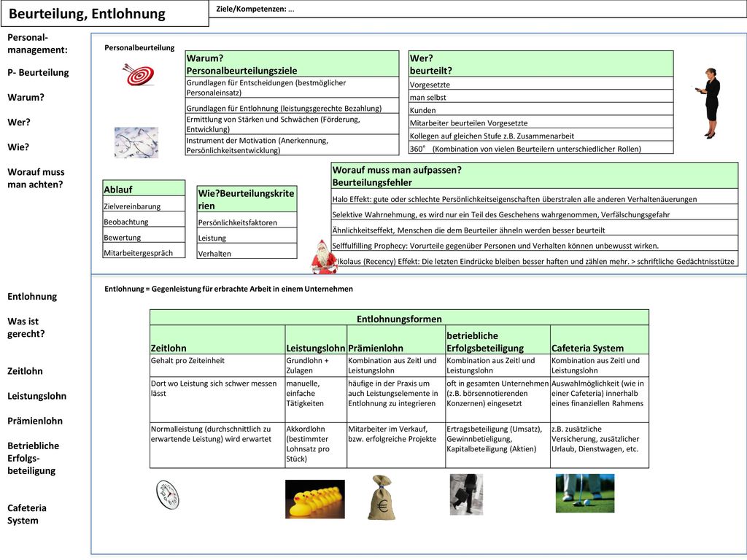747x560 pixels.
Task: Click the 'Gehalt pro Zeiteinheit' cell
Action: pos(217,365)
